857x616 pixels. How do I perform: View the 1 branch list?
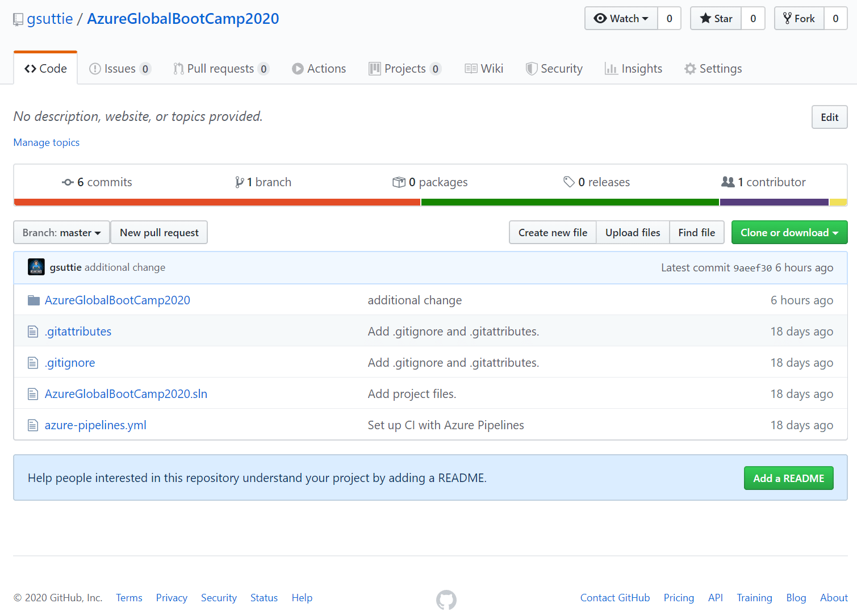pos(263,182)
